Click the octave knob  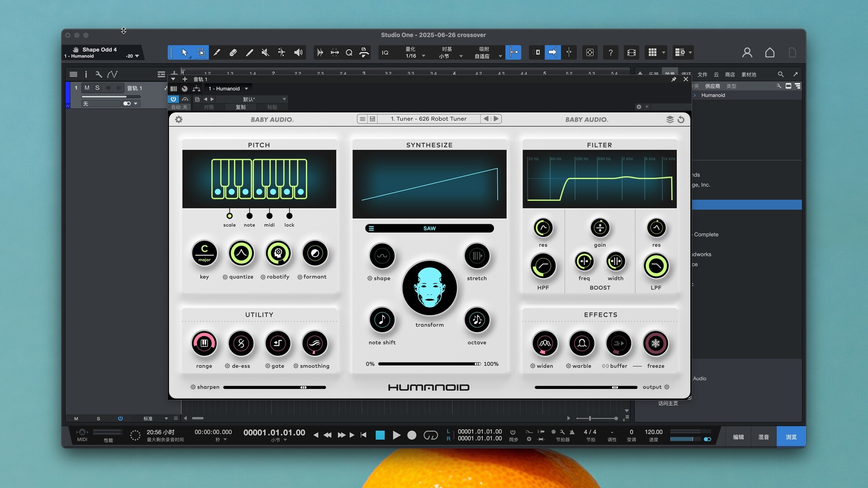click(x=477, y=320)
